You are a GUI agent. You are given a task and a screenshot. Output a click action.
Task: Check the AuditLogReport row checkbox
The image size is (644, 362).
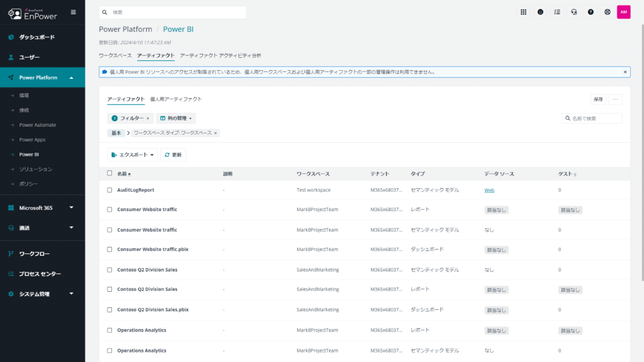109,190
